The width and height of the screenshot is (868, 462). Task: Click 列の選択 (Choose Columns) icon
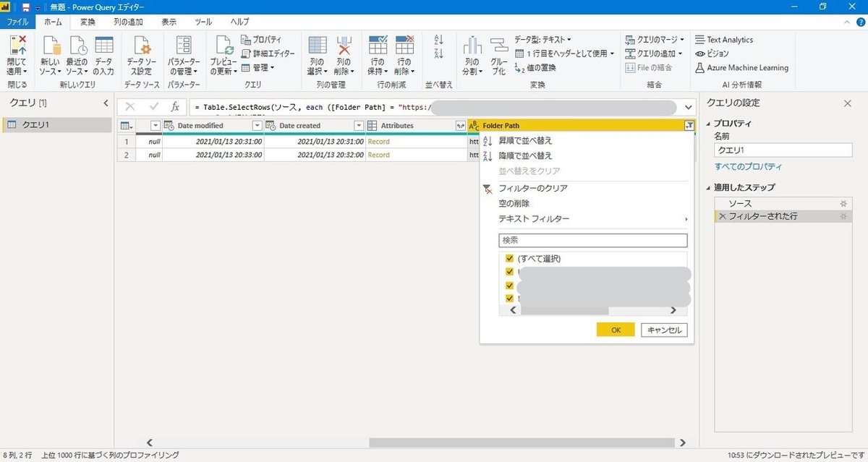point(318,45)
